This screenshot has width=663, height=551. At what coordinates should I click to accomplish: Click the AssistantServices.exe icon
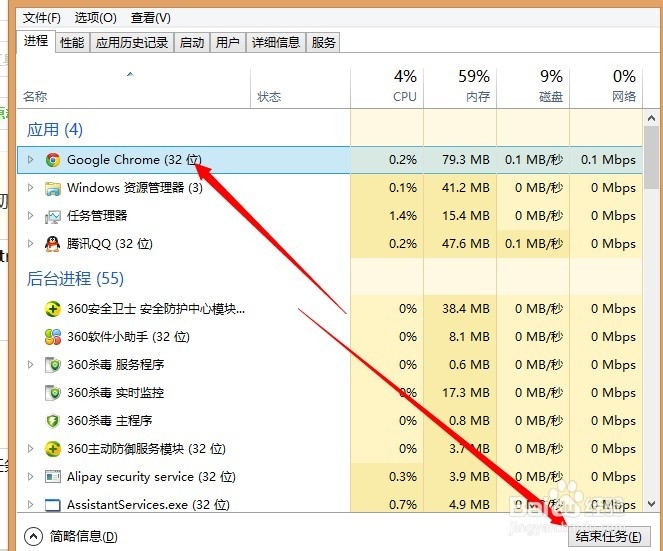53,505
